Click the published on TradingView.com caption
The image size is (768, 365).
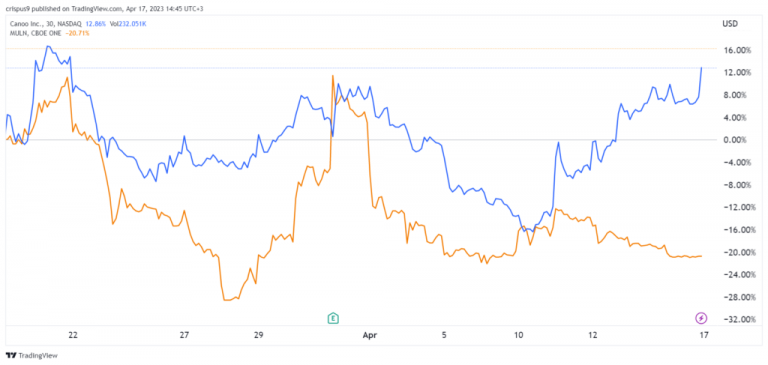pyautogui.click(x=77, y=8)
